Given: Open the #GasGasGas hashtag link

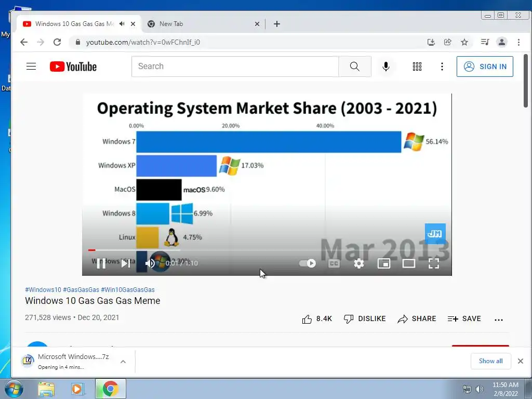Looking at the screenshot, I should coord(81,290).
